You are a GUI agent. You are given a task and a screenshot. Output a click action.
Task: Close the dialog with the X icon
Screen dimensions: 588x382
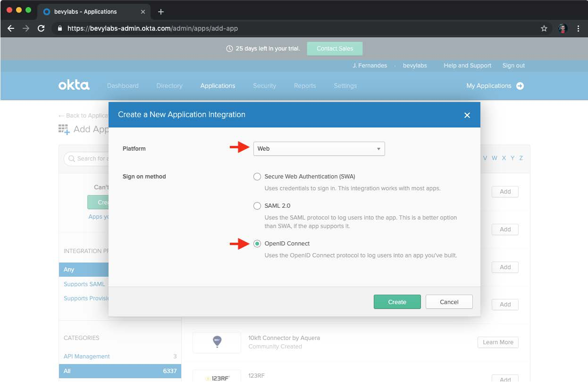(x=467, y=115)
